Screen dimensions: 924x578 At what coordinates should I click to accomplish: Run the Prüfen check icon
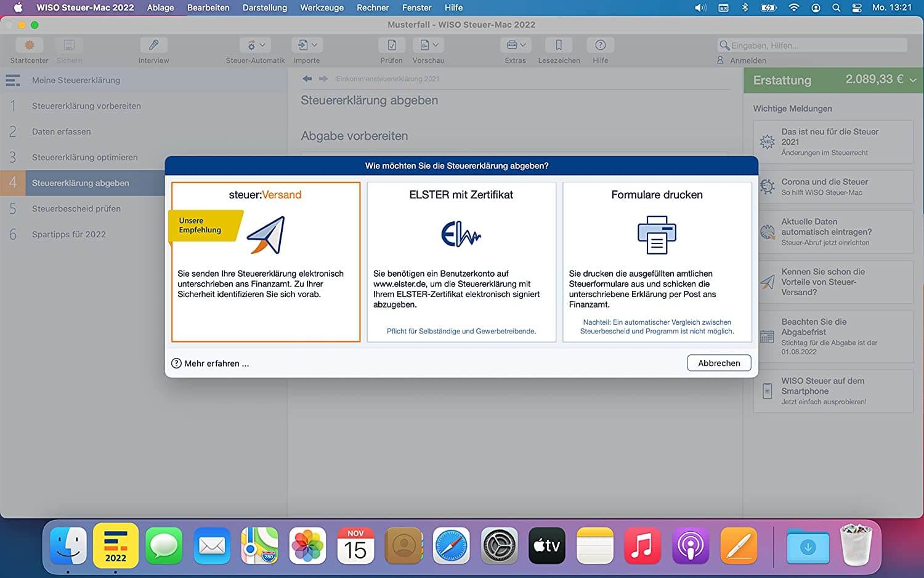click(x=391, y=45)
